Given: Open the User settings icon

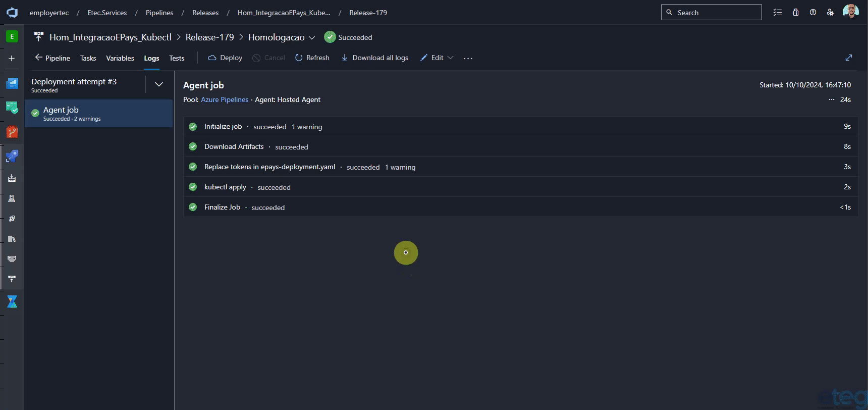Looking at the screenshot, I should click(x=830, y=13).
